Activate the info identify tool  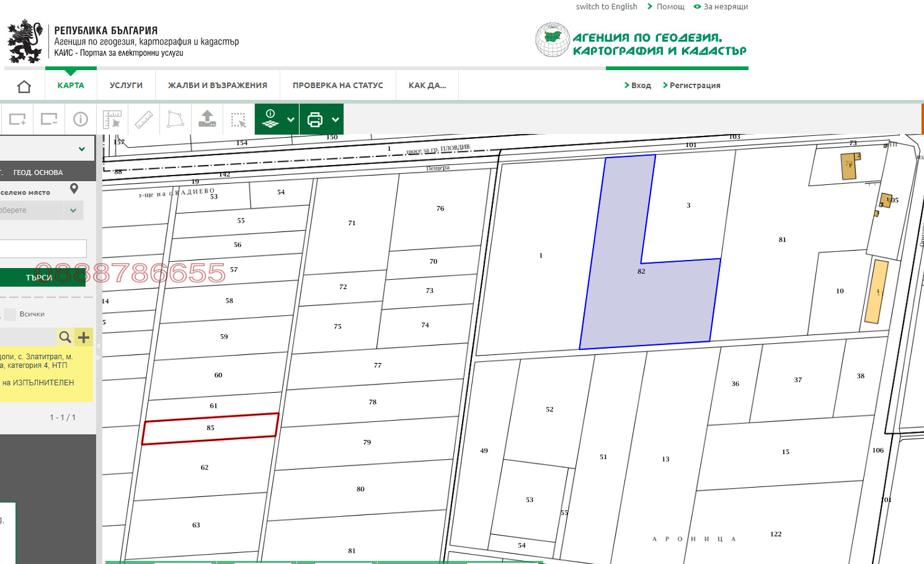(x=80, y=119)
